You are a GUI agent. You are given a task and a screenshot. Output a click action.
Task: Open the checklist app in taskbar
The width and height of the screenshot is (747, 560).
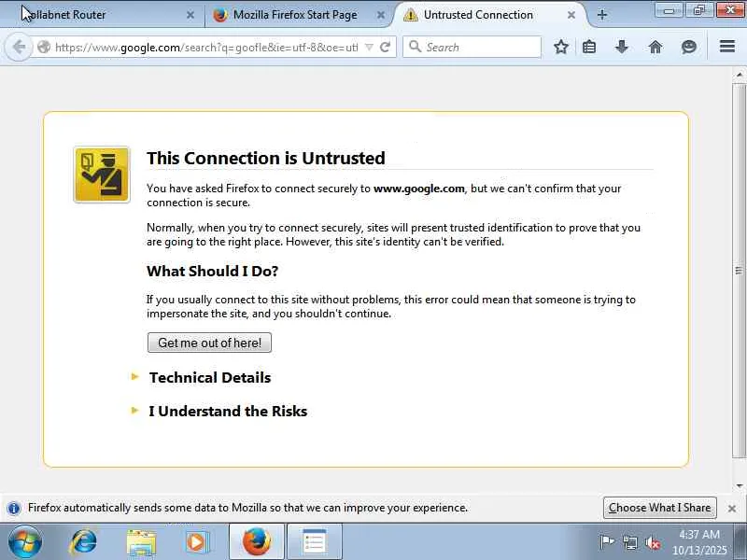pos(315,542)
